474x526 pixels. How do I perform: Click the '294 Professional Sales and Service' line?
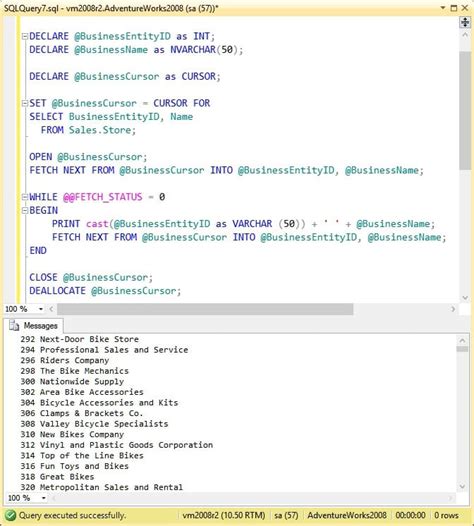pos(104,350)
